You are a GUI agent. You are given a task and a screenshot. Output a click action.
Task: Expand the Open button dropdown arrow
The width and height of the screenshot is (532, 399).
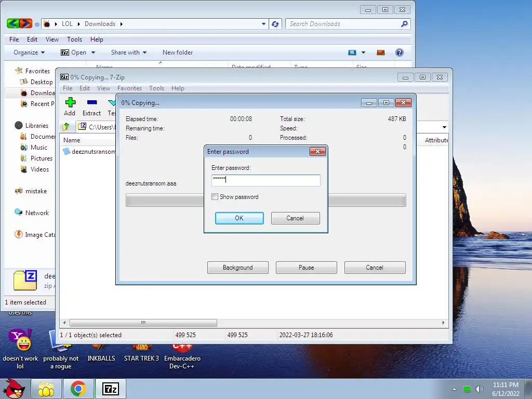tap(94, 52)
